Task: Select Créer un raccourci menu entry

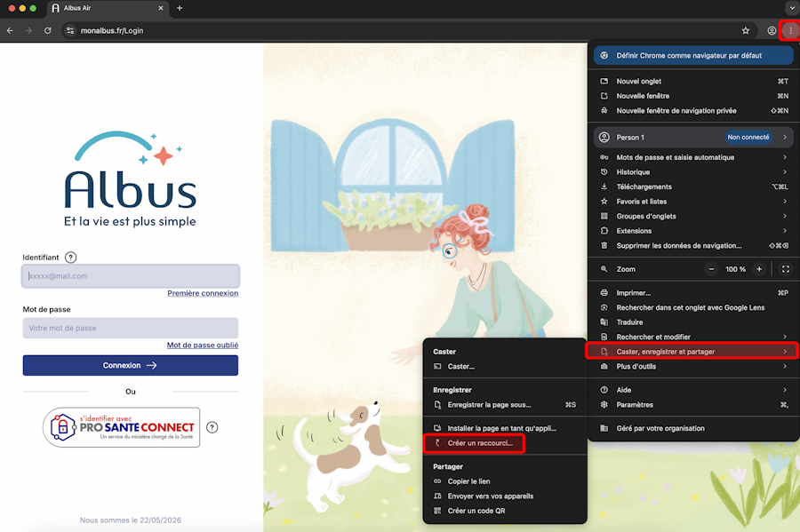Action: coord(474,443)
